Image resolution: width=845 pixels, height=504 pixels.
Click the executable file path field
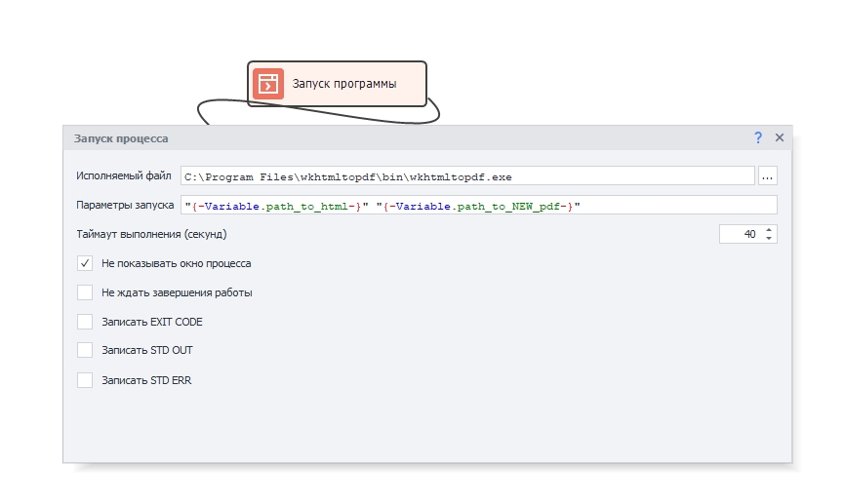pyautogui.click(x=466, y=176)
